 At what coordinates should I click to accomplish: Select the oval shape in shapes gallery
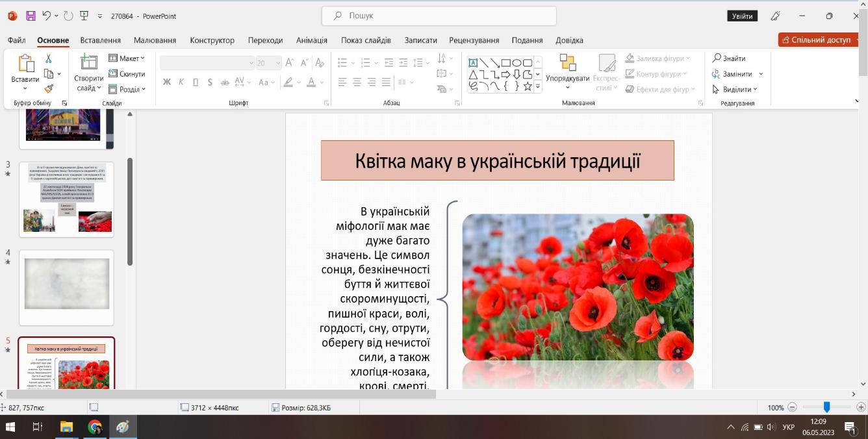(517, 63)
